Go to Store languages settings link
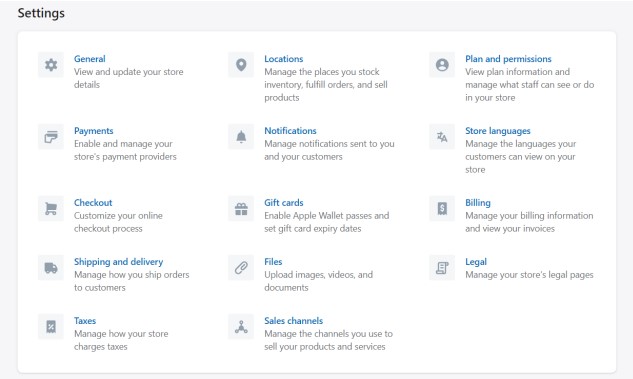 [x=497, y=131]
